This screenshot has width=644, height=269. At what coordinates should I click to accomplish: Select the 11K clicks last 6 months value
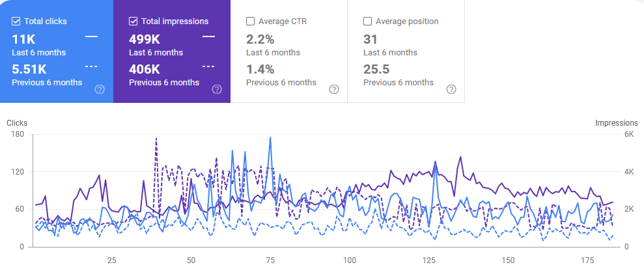[x=23, y=40]
